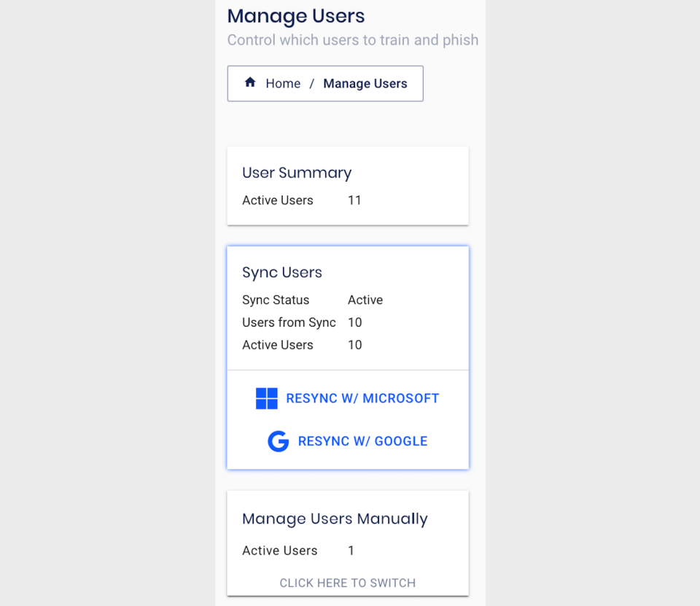Select the User Summary card heading
Image resolution: width=700 pixels, height=606 pixels.
[296, 173]
